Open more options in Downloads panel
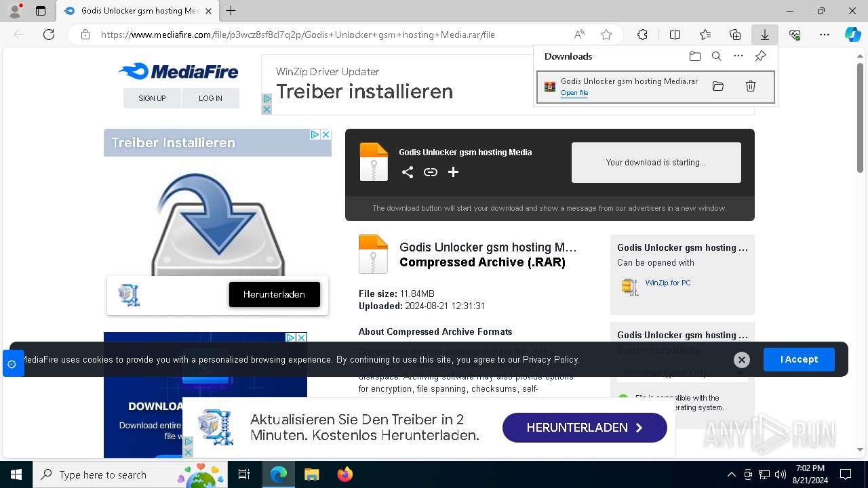Viewport: 868px width, 488px height. point(738,56)
